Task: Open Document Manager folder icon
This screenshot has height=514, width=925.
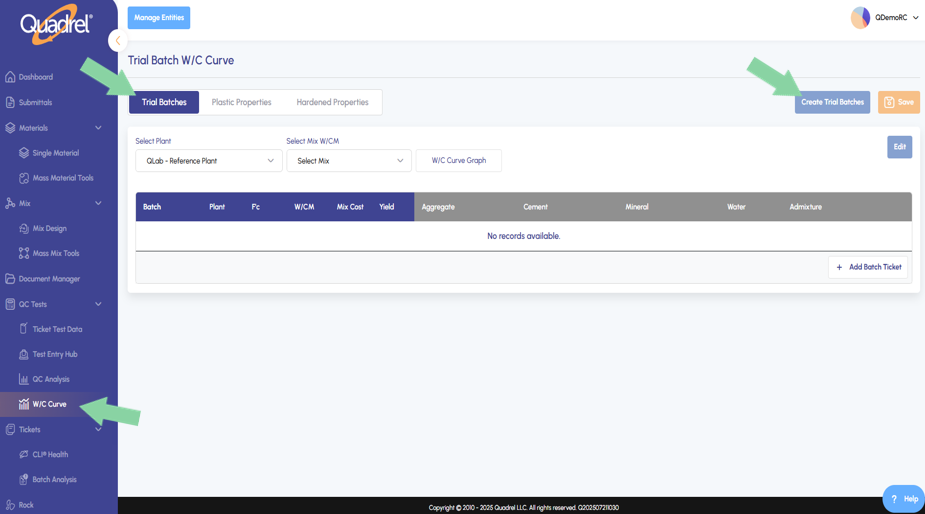Action: click(10, 279)
